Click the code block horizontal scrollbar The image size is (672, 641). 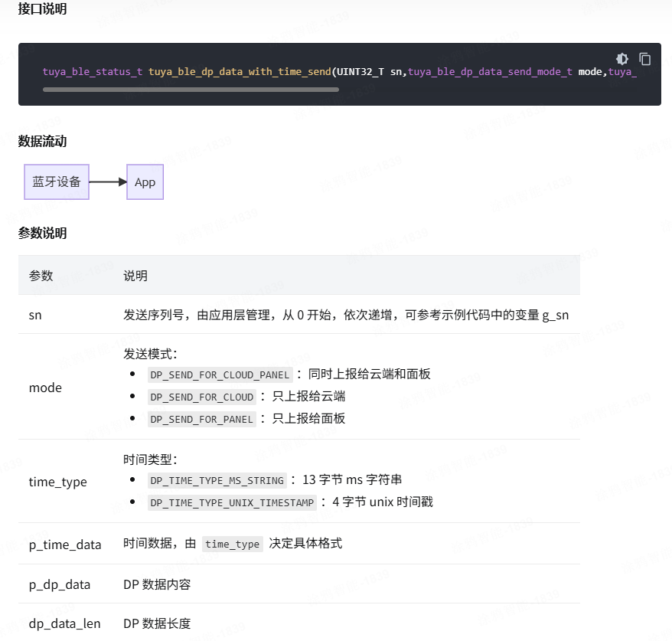191,89
